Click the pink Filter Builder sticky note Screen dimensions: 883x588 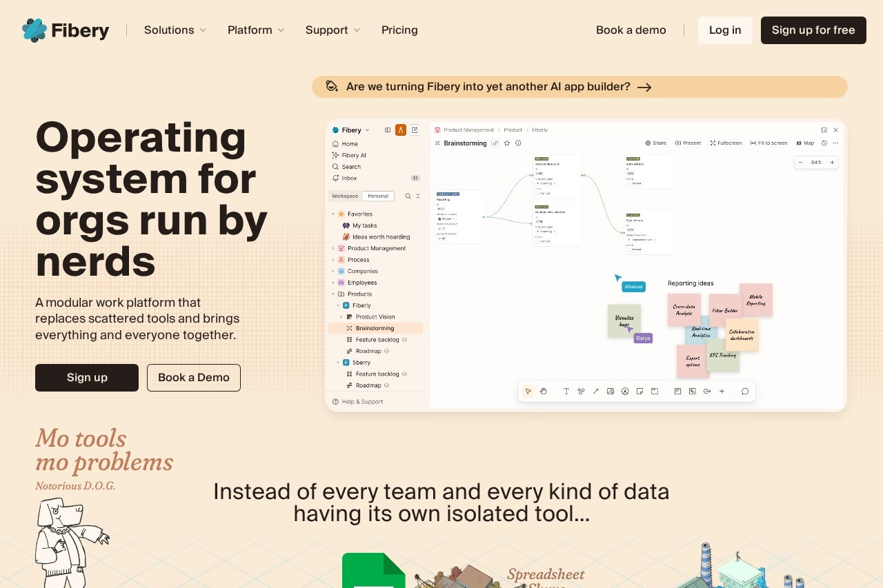(724, 310)
